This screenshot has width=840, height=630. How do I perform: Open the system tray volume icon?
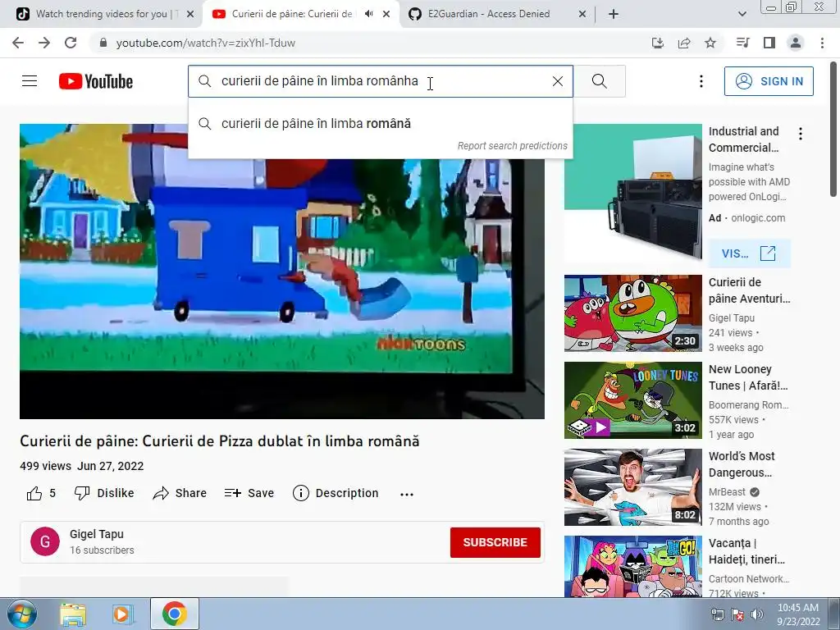[757, 614]
